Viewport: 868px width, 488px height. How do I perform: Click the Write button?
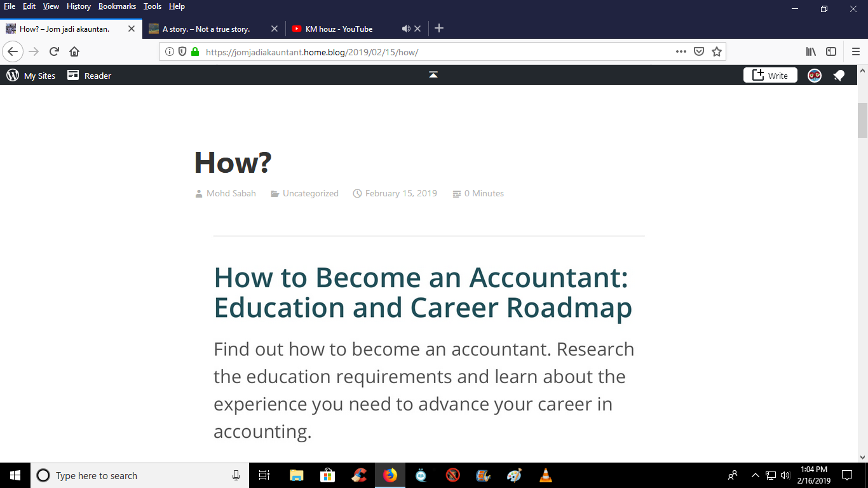[770, 76]
